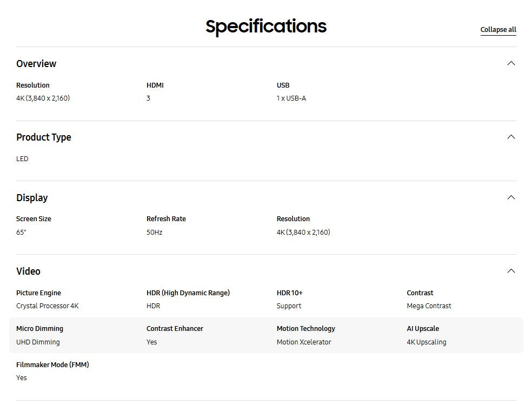The height and width of the screenshot is (405, 532).
Task: Select the Specifications page title
Action: pyautogui.click(x=266, y=26)
